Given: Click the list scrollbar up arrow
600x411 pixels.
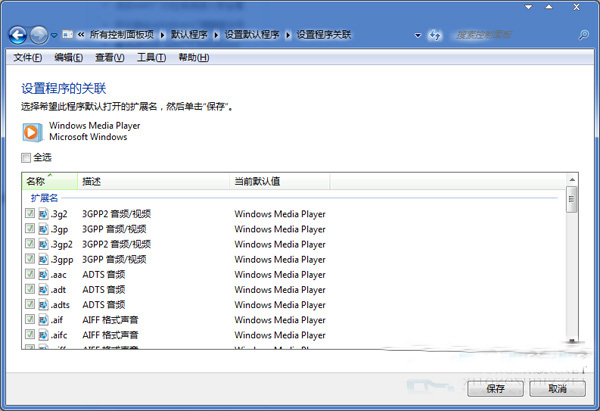Looking at the screenshot, I should (572, 179).
